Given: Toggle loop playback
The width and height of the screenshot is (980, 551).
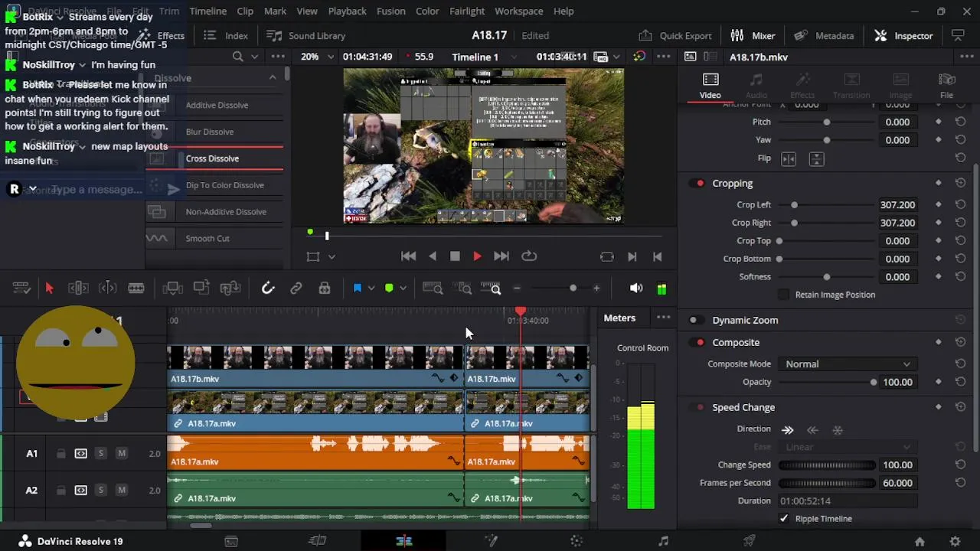Looking at the screenshot, I should [529, 256].
